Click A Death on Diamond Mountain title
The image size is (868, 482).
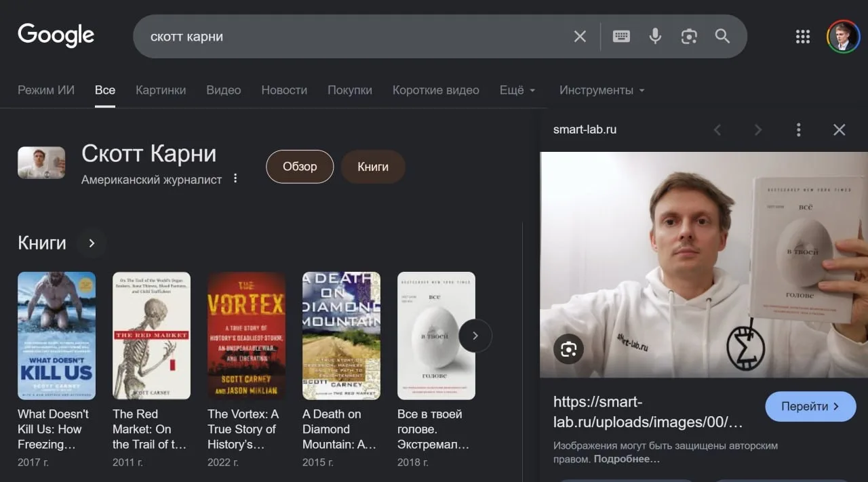(x=339, y=429)
